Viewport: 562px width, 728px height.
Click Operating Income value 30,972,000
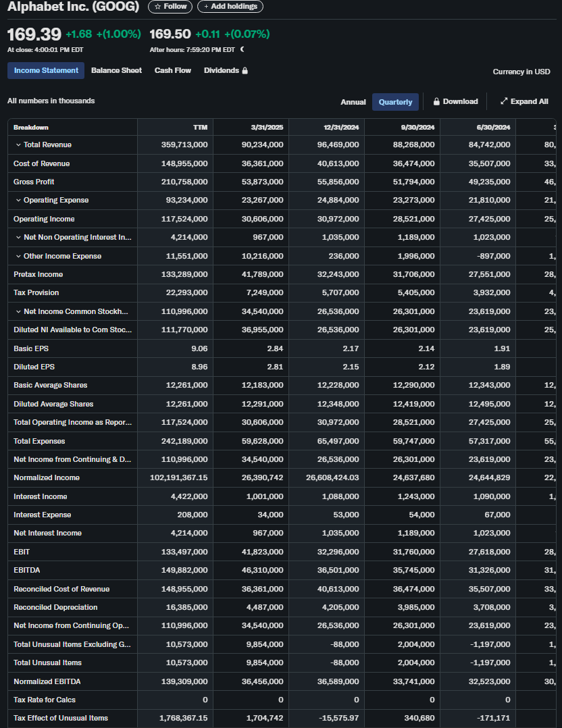(338, 219)
